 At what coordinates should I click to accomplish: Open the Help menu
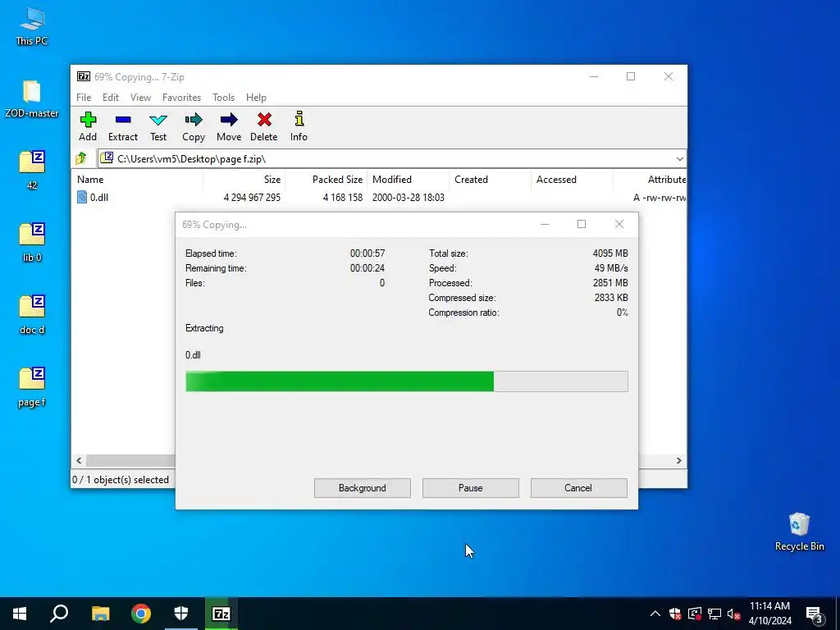pos(256,98)
